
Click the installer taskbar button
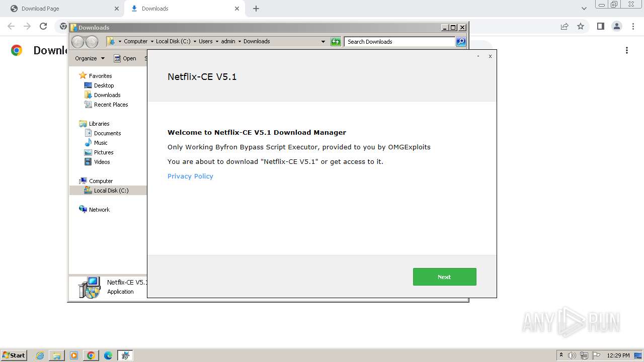tap(125, 355)
